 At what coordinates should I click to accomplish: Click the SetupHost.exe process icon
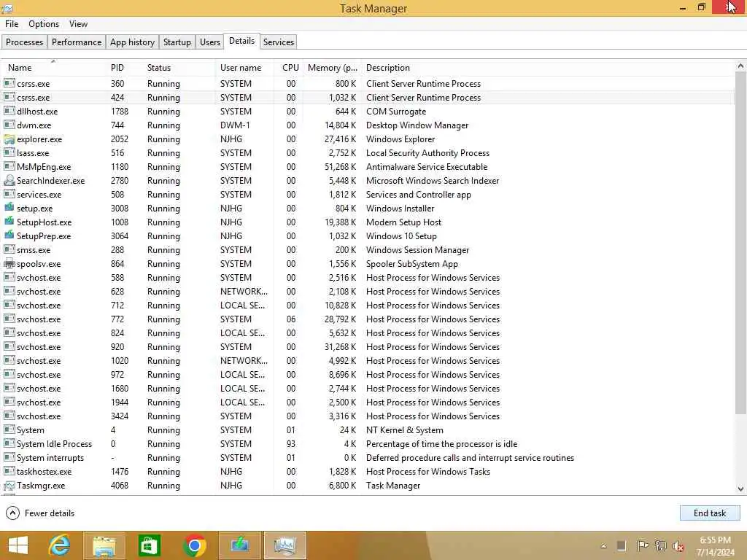tap(9, 222)
